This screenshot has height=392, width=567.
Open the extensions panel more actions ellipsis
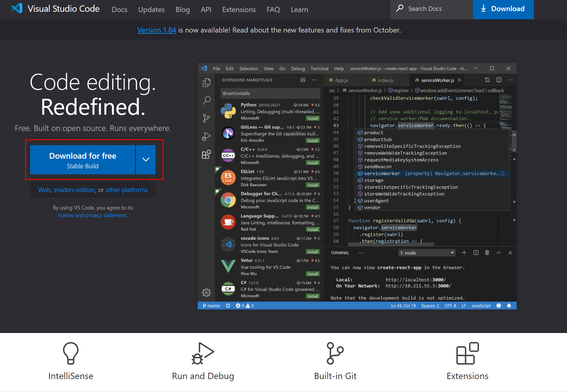[314, 80]
